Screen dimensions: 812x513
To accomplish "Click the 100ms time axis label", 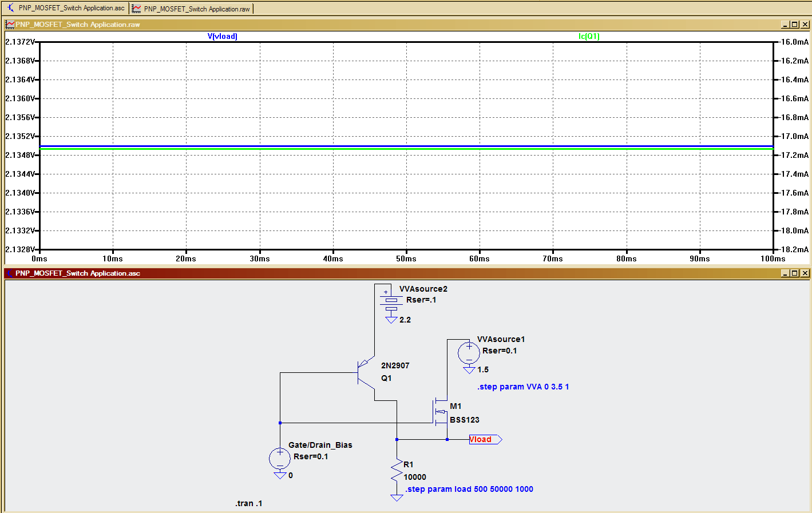I will (773, 259).
